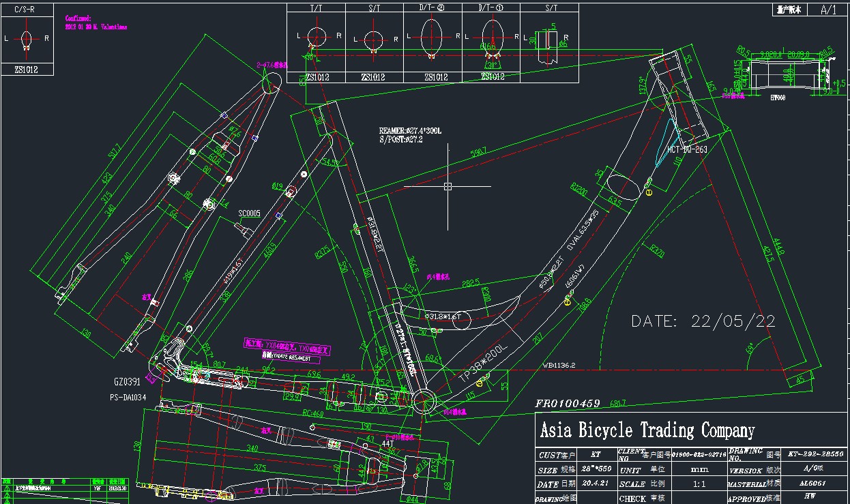
Task: Click the KT-292-28550 drawing number cell
Action: pyautogui.click(x=815, y=454)
